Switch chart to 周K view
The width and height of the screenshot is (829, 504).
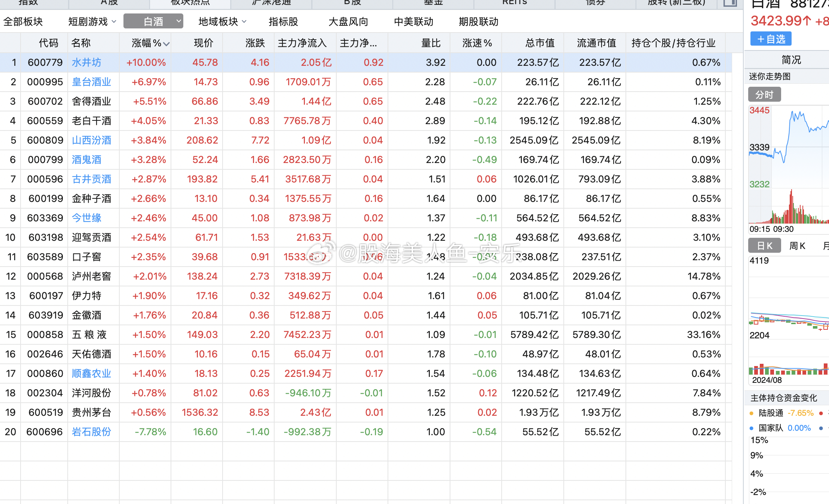click(797, 246)
